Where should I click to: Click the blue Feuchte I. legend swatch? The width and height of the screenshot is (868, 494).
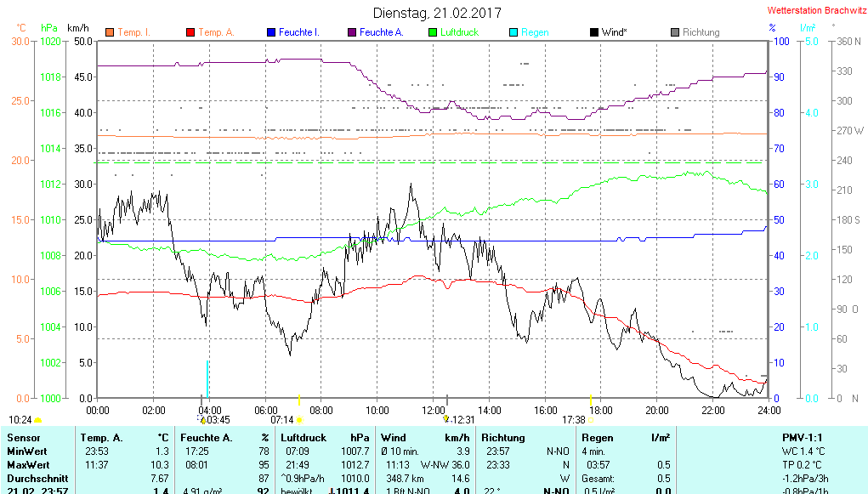point(270,32)
